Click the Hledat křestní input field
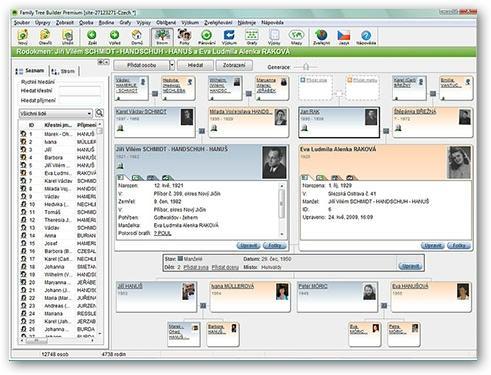 (80, 90)
